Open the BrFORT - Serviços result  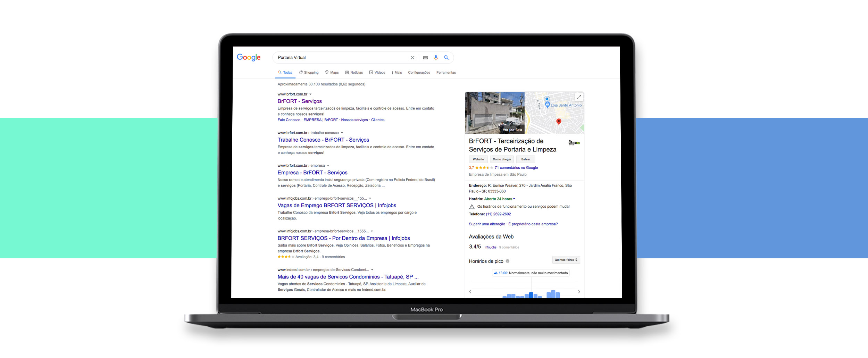coord(300,101)
